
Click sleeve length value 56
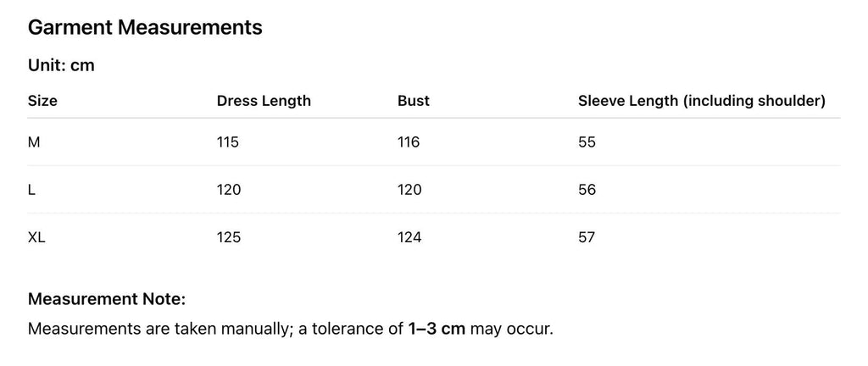pos(587,190)
